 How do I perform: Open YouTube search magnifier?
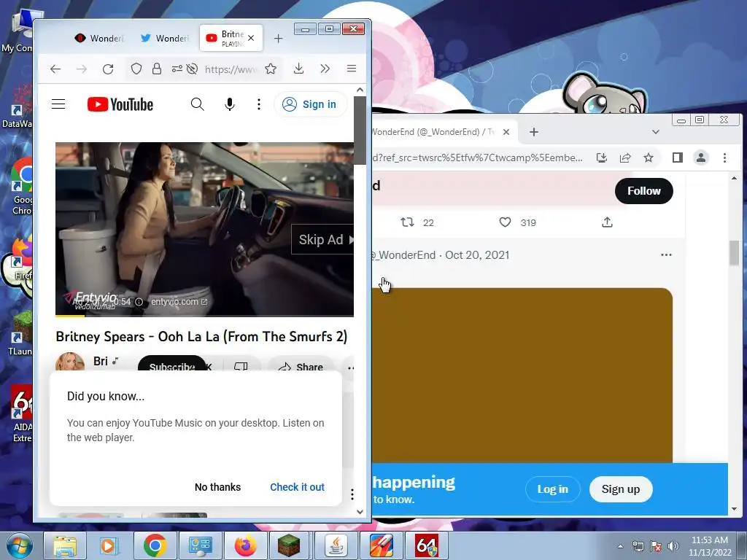[197, 104]
